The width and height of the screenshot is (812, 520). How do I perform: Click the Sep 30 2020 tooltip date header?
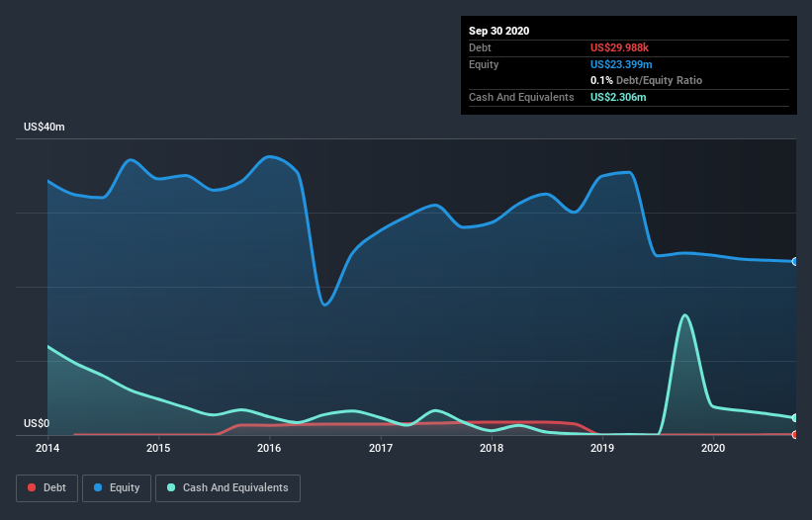[x=499, y=31]
